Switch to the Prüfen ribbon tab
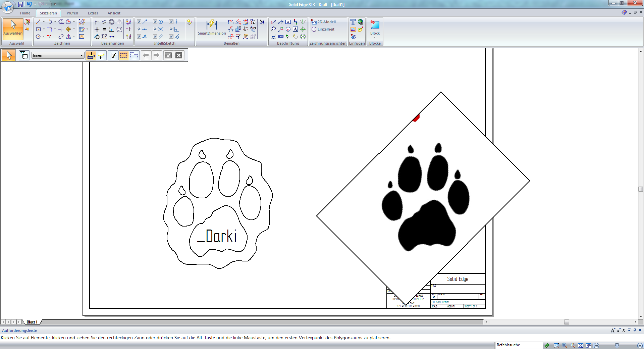 click(72, 13)
